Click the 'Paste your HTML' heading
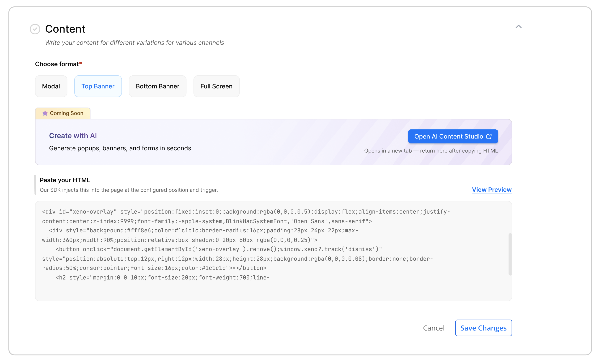Image resolution: width=599 pixels, height=364 pixels. (65, 180)
